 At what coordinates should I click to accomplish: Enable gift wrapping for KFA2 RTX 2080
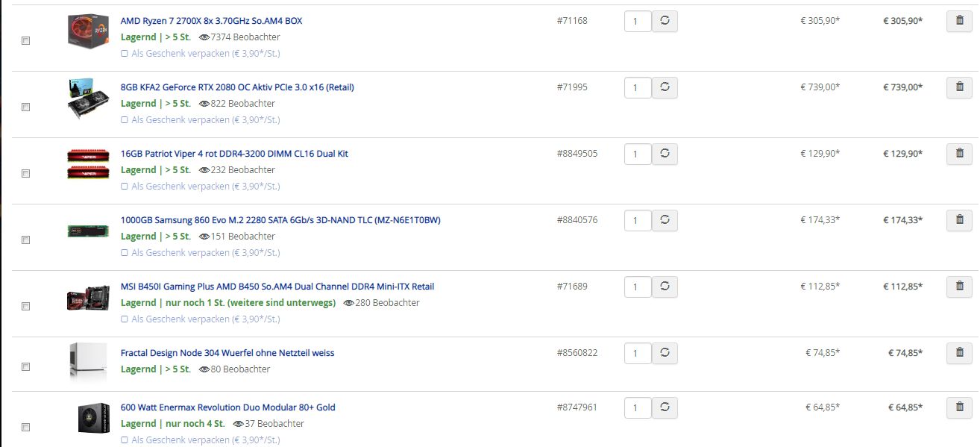125,120
